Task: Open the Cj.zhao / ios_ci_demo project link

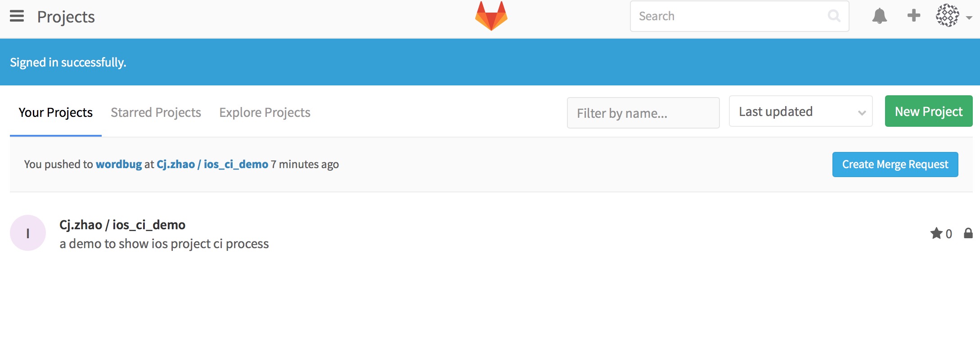Action: [x=212, y=164]
